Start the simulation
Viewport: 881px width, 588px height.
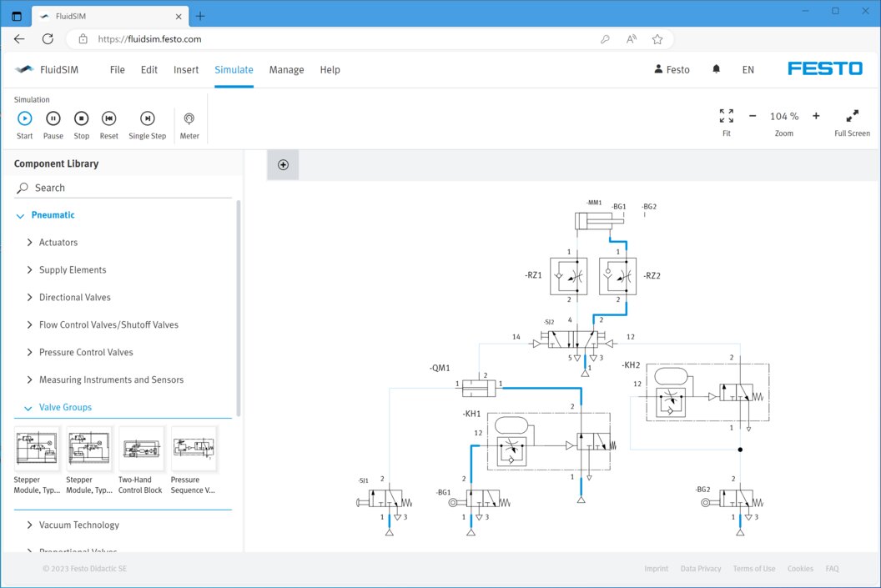[24, 124]
